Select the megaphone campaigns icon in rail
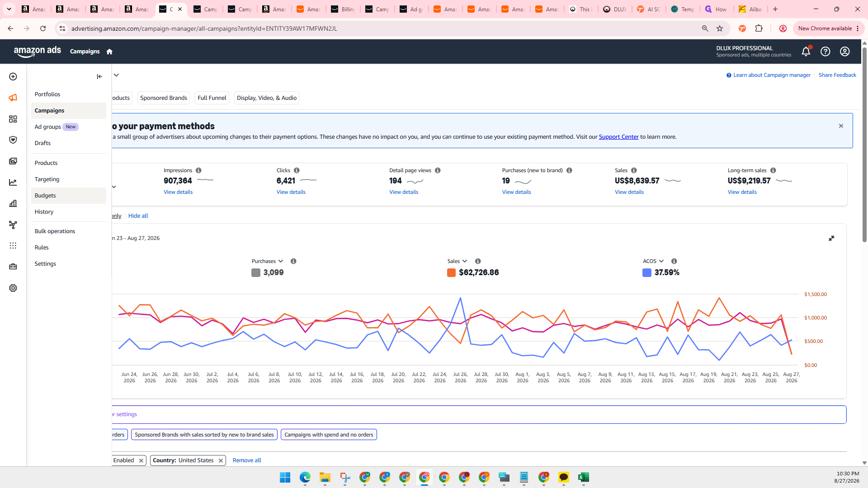Viewport: 868px width, 488px height. (x=13, y=98)
